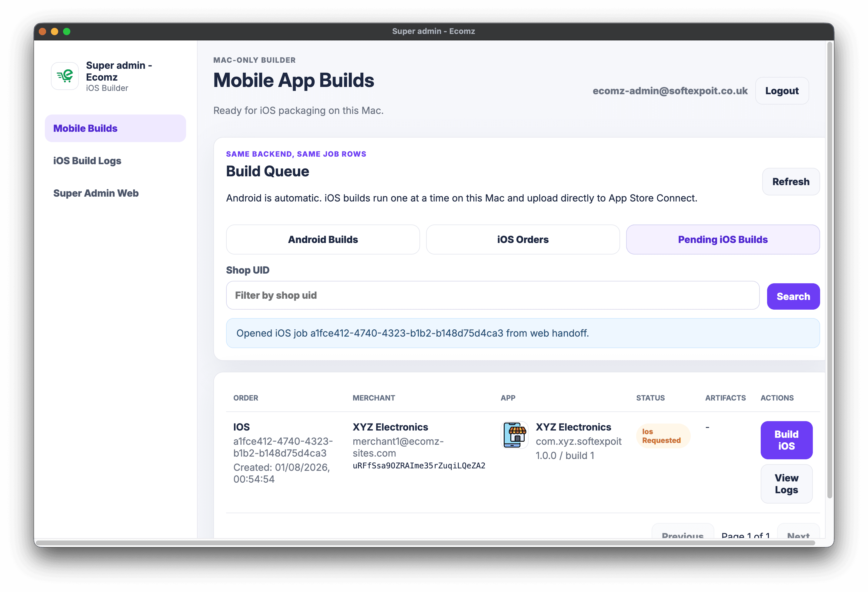The width and height of the screenshot is (868, 592).
Task: Click the horizontal scrollbar at window bottom
Action: click(425, 543)
